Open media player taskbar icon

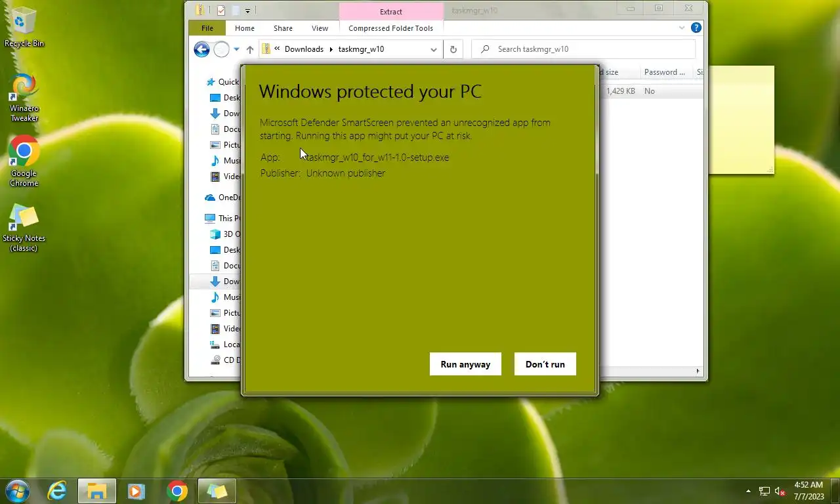[x=136, y=491]
